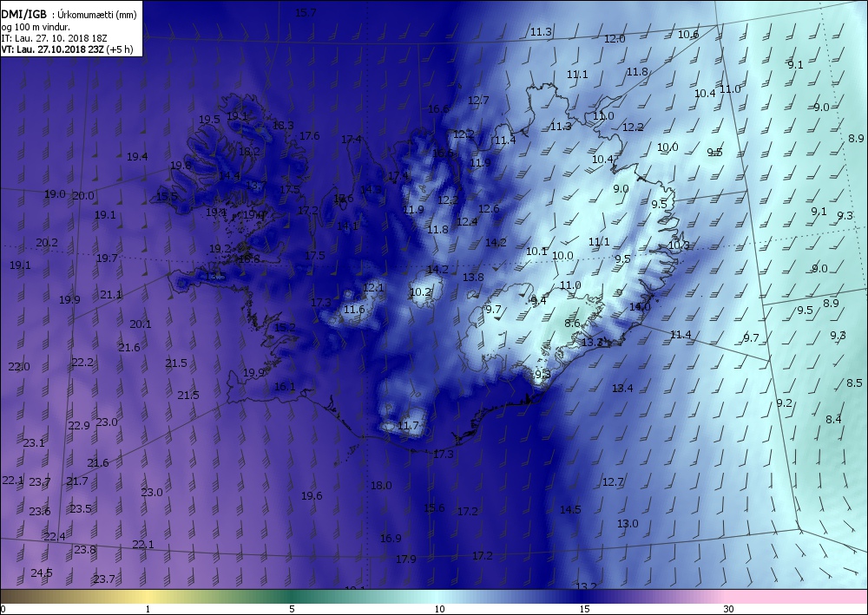Image resolution: width=868 pixels, height=615 pixels.
Task: Click the legend label 15
Action: [584, 610]
